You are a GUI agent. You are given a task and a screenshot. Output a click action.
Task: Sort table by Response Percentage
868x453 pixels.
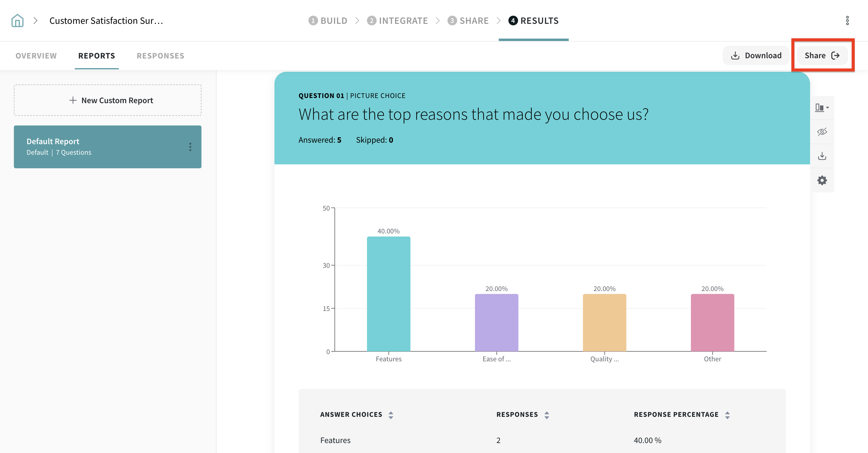727,415
